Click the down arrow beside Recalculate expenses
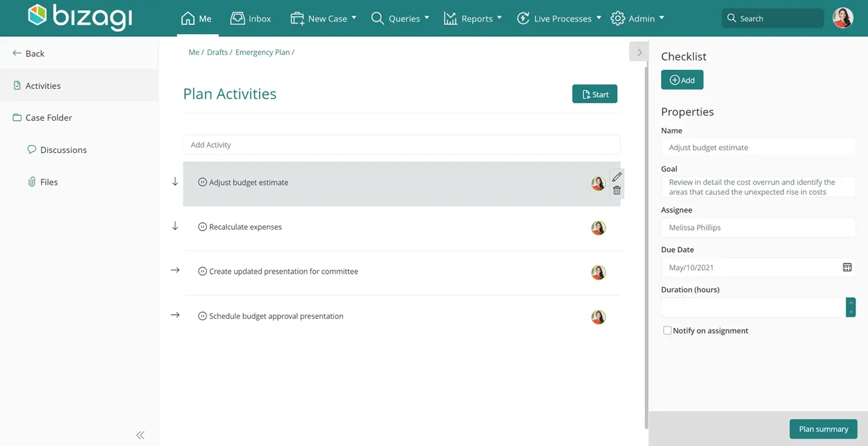The width and height of the screenshot is (868, 446). 175,226
